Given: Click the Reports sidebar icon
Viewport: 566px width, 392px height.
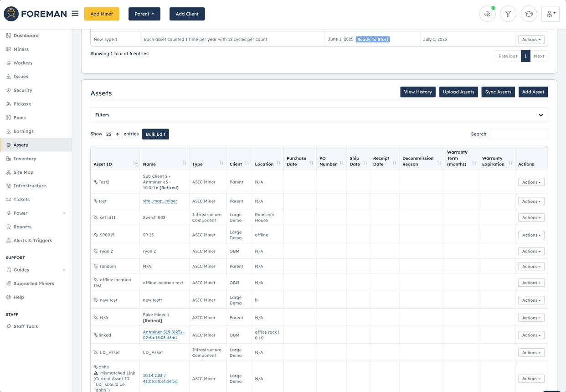Looking at the screenshot, I should point(9,227).
